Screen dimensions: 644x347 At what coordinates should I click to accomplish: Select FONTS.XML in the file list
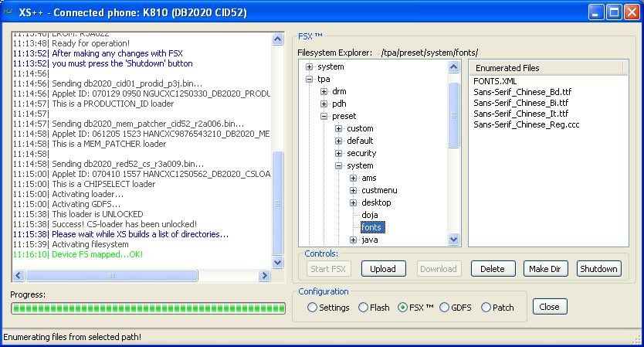click(x=494, y=81)
